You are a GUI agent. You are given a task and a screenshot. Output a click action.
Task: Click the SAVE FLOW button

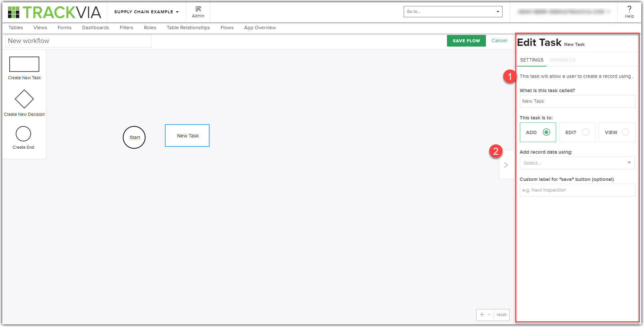466,41
